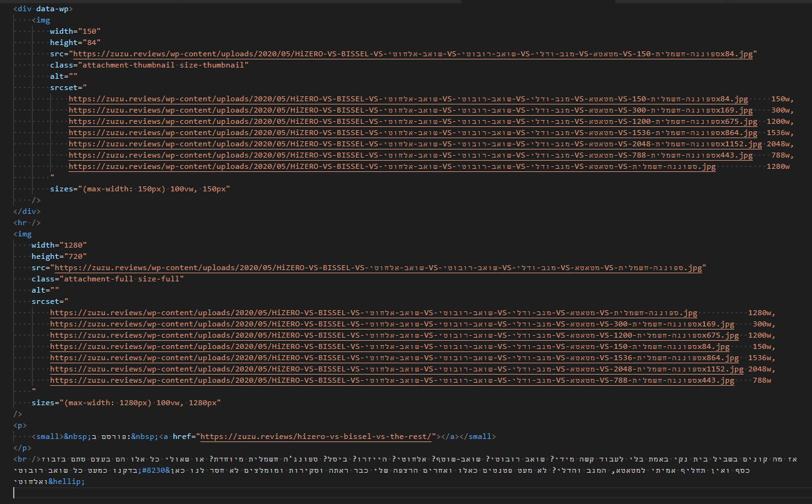Select the class attachment-thumbnail size-thumbnail value
The image size is (812, 504).
[x=164, y=66]
